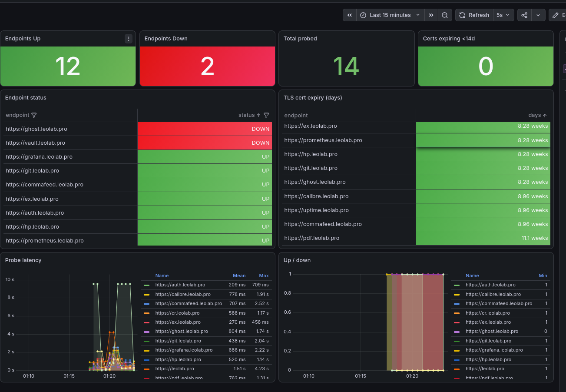Toggle calibre.leolab.pro series in Probe latency legend
Viewport: 566px width, 392px height.
point(182,294)
